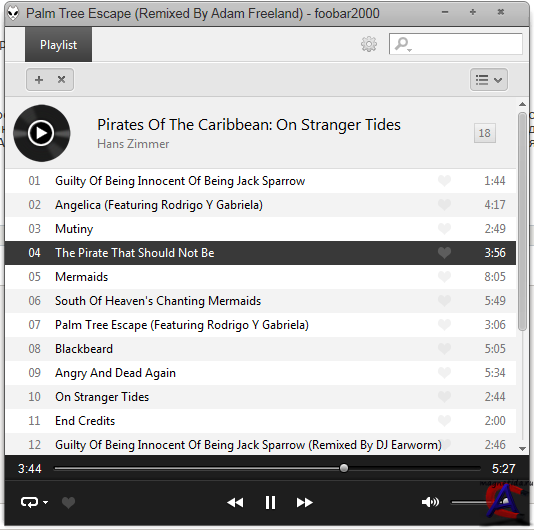
Task: Open the repeat mode dropdown
Action: pyautogui.click(x=34, y=502)
